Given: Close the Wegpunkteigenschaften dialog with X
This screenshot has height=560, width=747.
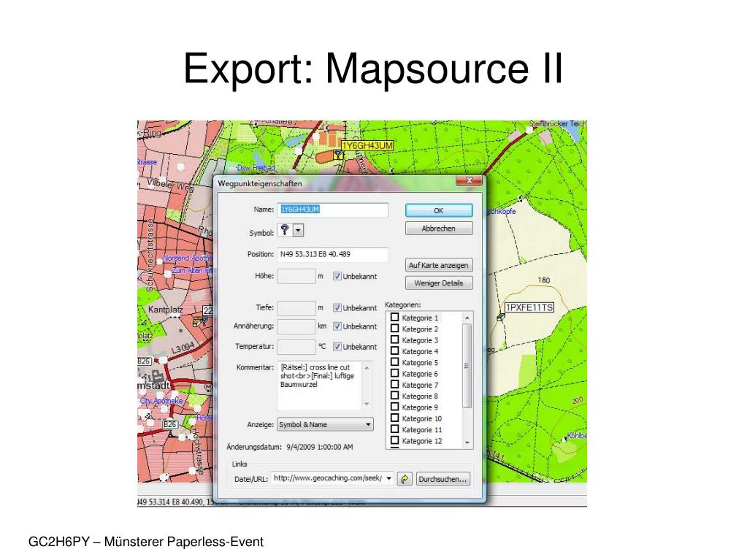Looking at the screenshot, I should click(x=467, y=182).
